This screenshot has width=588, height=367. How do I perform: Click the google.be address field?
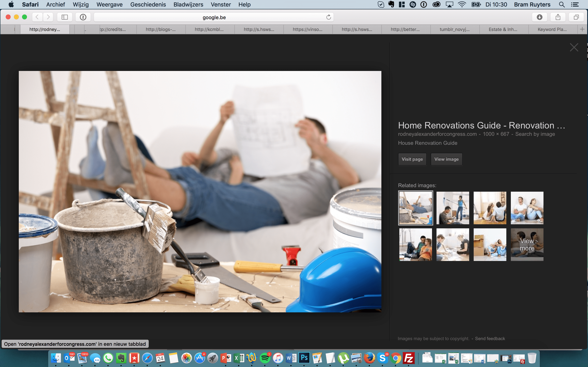click(214, 17)
